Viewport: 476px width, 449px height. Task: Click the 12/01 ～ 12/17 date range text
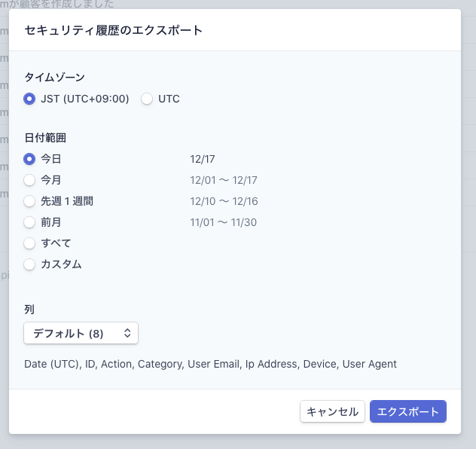tap(224, 180)
